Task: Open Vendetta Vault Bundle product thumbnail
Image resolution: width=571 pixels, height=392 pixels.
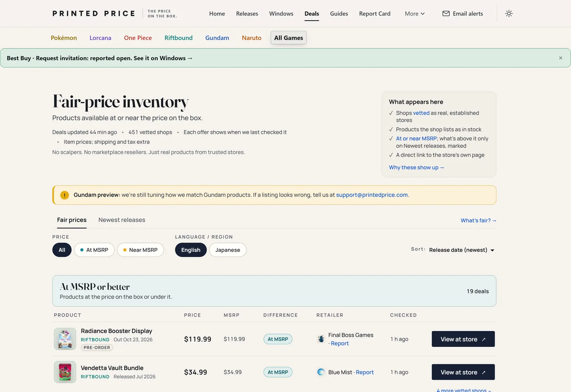Action: point(65,372)
